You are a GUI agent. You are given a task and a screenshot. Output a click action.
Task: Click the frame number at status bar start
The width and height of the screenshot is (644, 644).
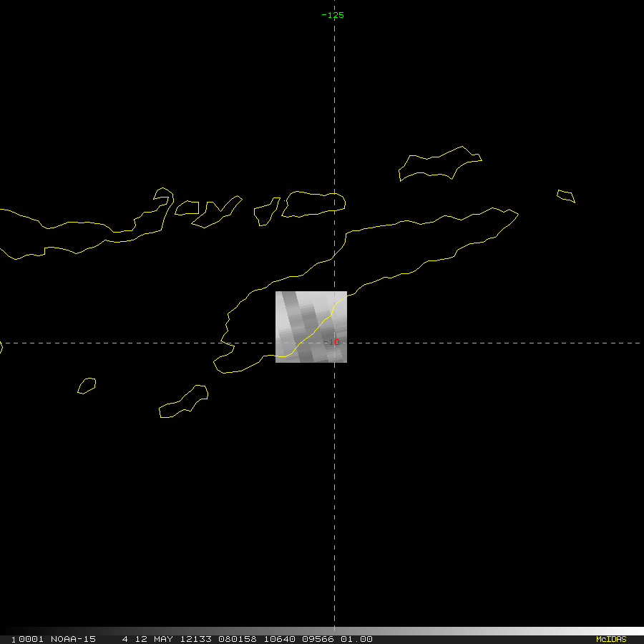25,639
